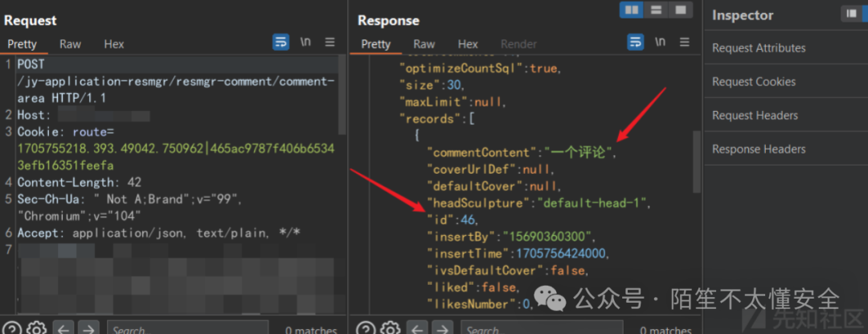Click the Request panel vertical scrollbar
868x334 pixels.
pyautogui.click(x=342, y=95)
